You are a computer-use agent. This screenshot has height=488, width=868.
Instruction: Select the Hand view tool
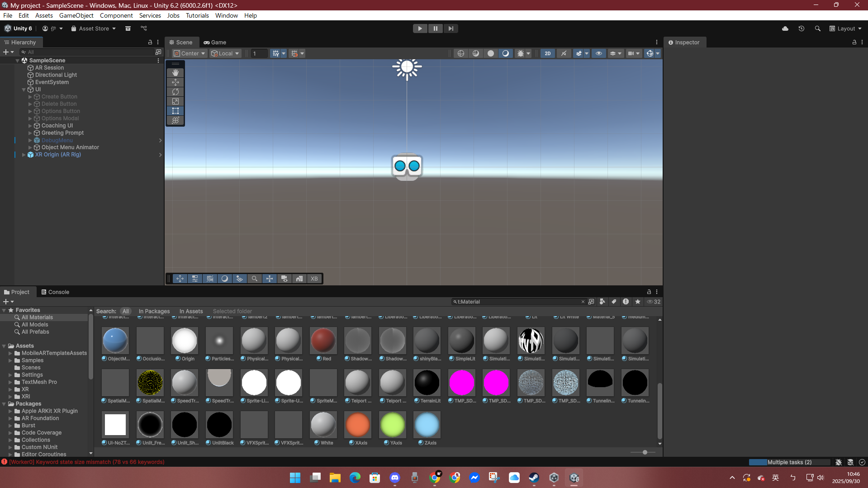[175, 73]
